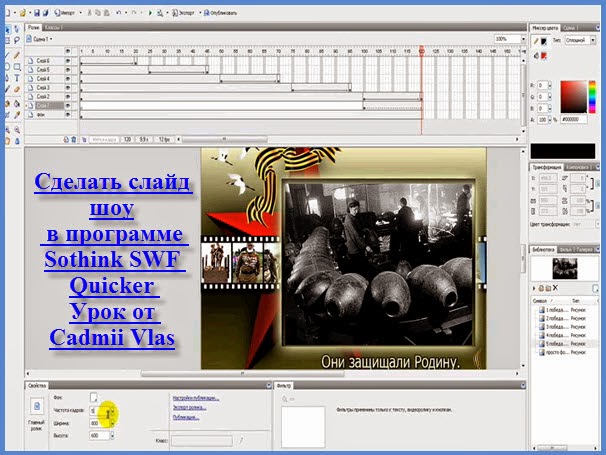Click the Paste clipboard icon

(x=107, y=13)
